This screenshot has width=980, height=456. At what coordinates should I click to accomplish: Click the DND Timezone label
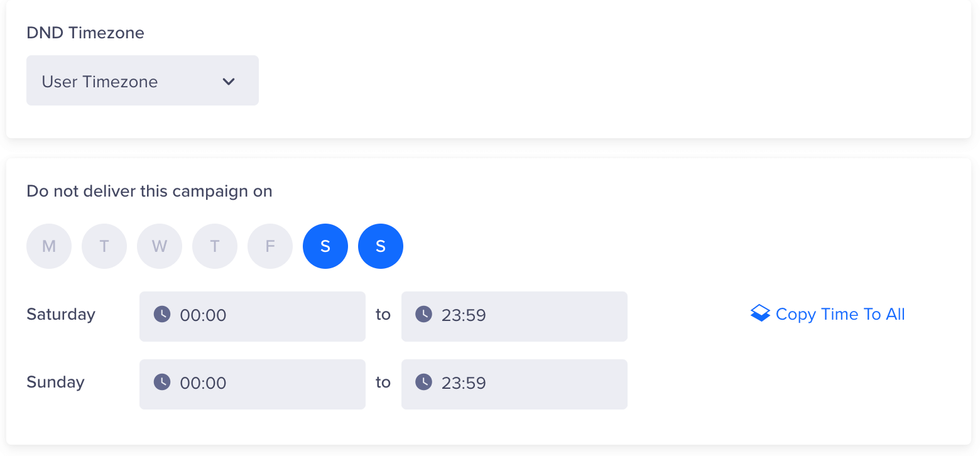point(85,33)
